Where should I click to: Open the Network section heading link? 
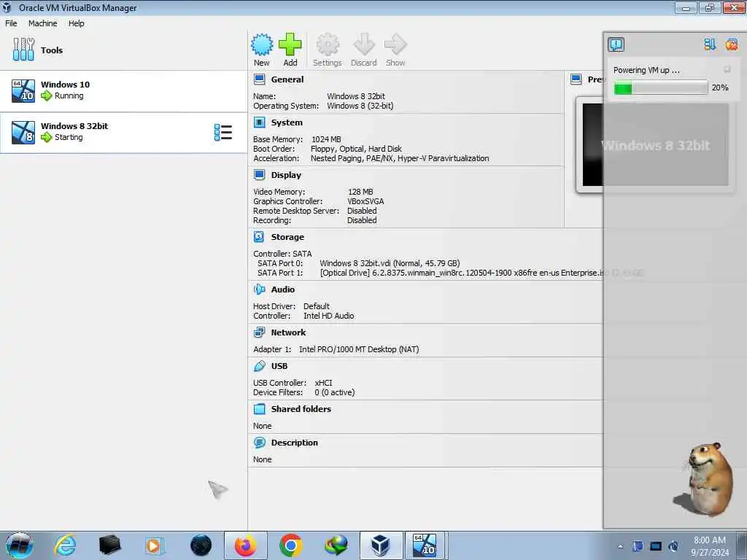pyautogui.click(x=288, y=332)
